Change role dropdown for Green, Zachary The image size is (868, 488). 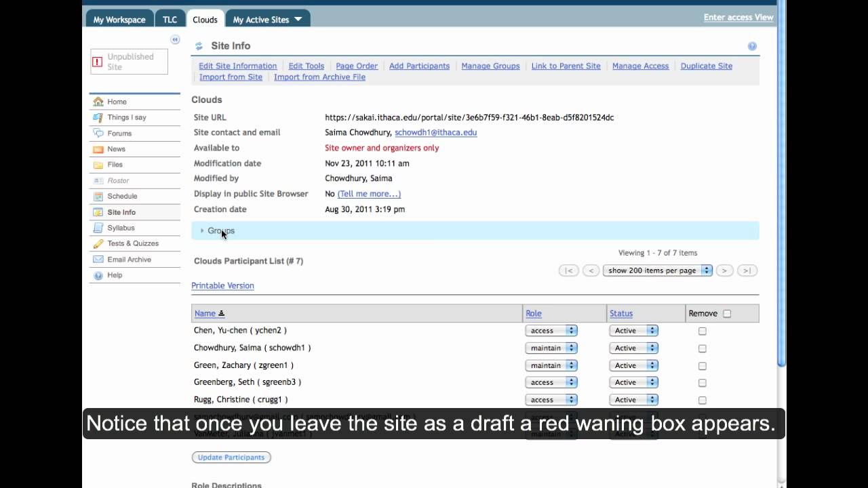[551, 365]
